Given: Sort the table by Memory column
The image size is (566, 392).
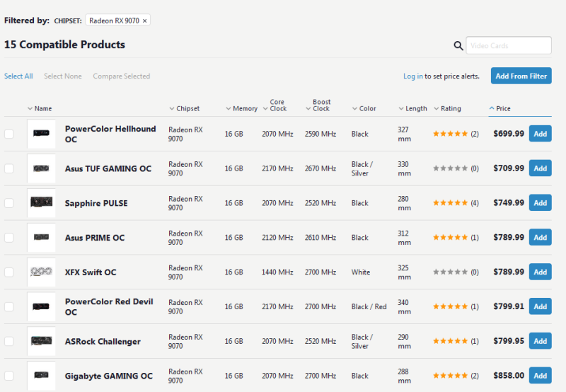Looking at the screenshot, I should pos(241,109).
